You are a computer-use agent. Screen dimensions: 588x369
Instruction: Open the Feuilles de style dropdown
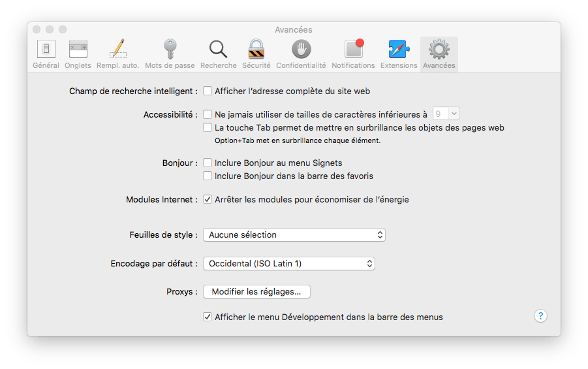(294, 235)
